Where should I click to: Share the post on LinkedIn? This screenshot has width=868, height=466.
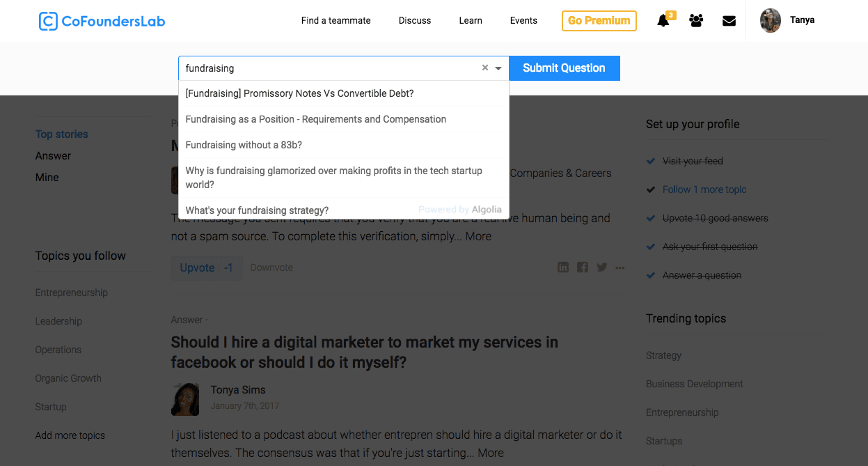[x=563, y=267]
